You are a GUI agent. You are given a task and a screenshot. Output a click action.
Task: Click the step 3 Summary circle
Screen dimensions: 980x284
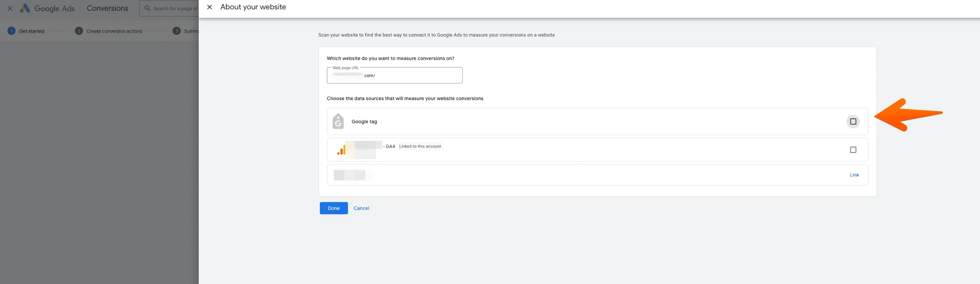[x=177, y=31]
